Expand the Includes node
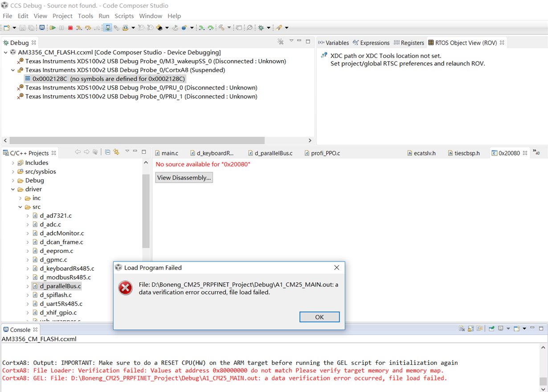 (13, 163)
